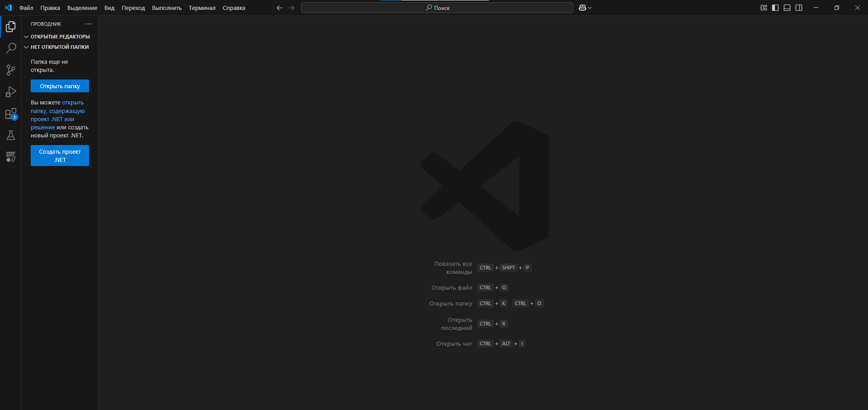Toggle the bottom panel

pos(787,8)
